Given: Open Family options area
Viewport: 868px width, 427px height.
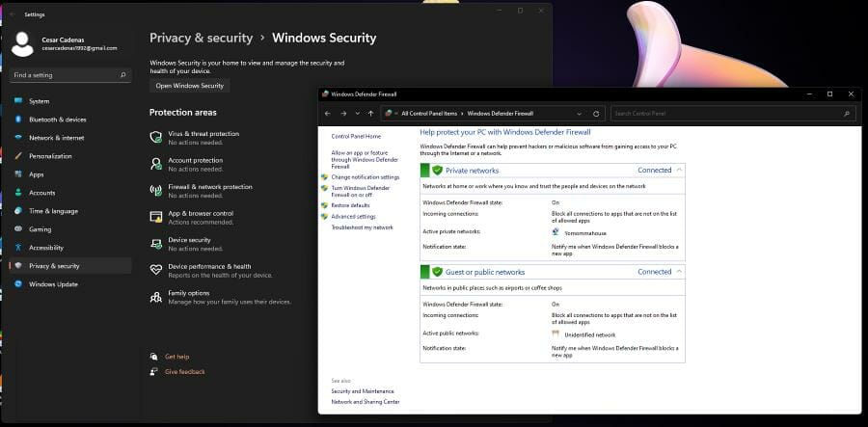Looking at the screenshot, I should tap(220, 297).
